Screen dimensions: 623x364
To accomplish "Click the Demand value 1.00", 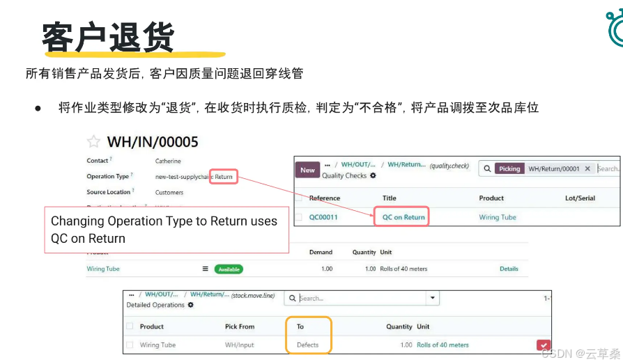I will pos(327,269).
